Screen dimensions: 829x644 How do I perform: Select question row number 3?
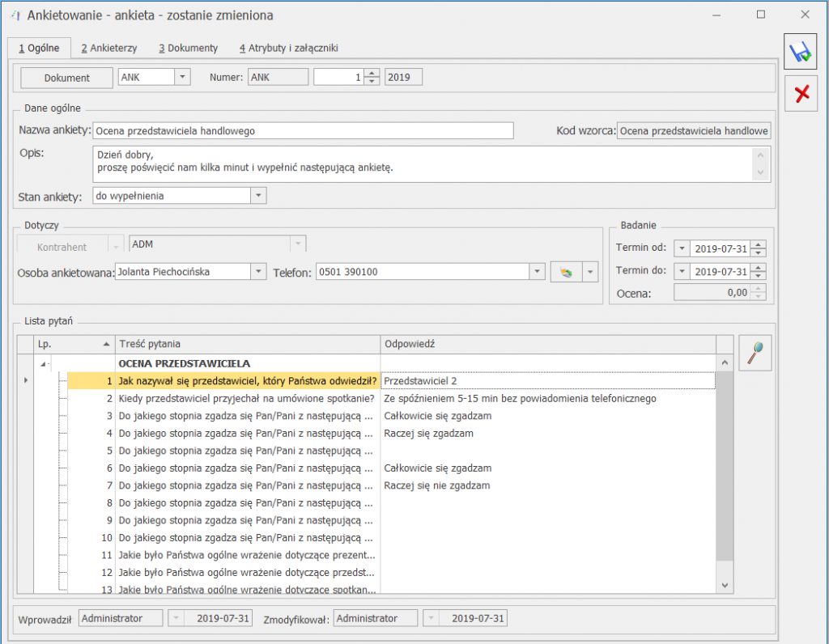tap(246, 416)
